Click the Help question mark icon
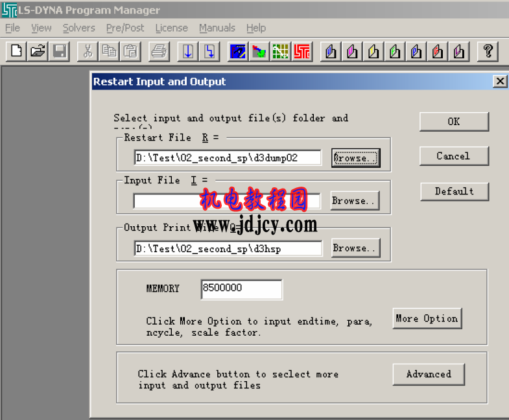Viewport: 509px width, 420px height. pyautogui.click(x=488, y=51)
